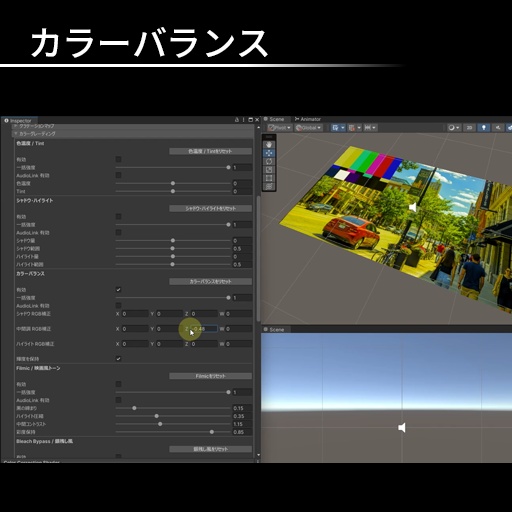Click the grid snapping icon in Scene toolbar
The image size is (512, 512).
point(335,128)
